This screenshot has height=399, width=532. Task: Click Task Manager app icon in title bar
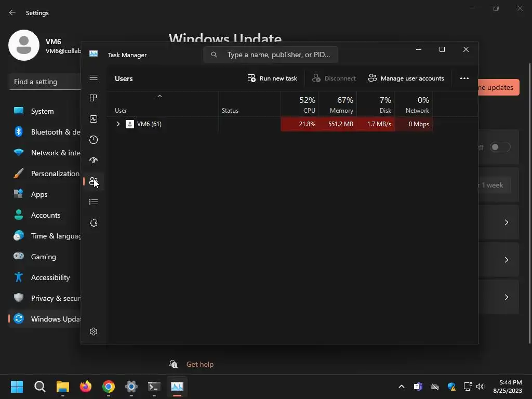[x=94, y=54]
